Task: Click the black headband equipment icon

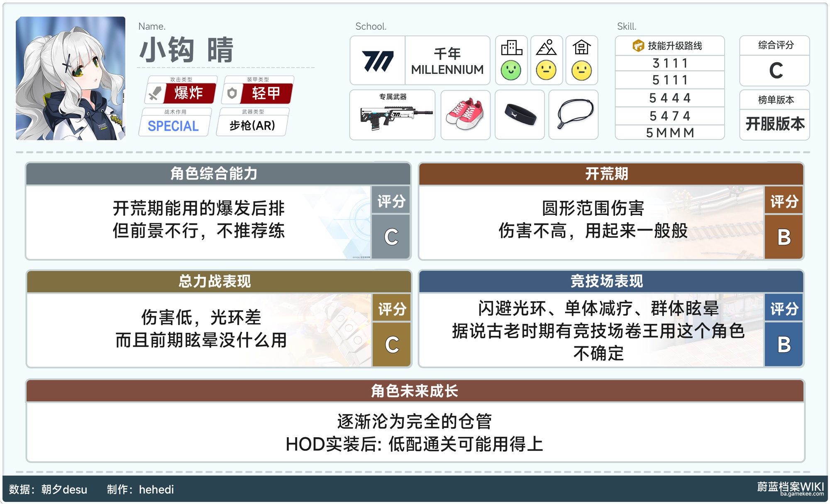Action: [x=520, y=114]
